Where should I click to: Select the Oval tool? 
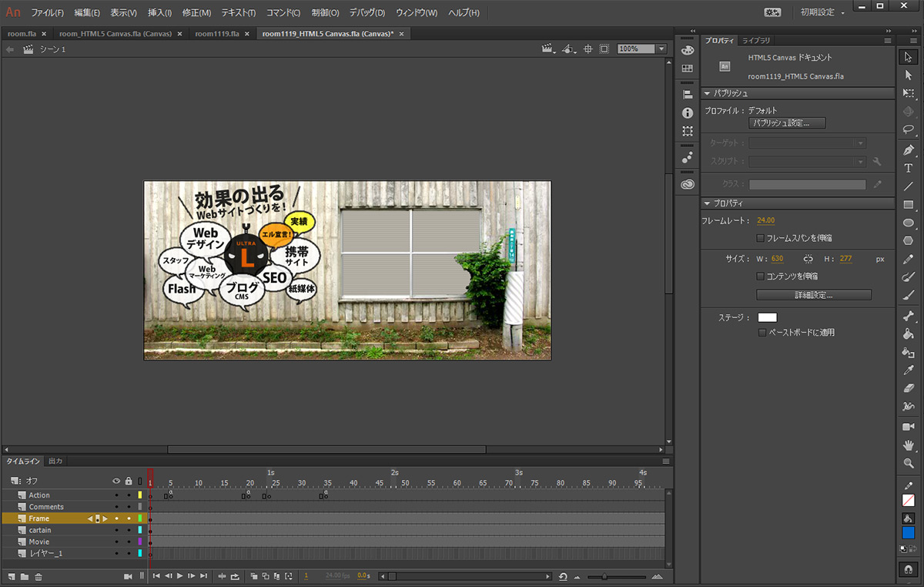pyautogui.click(x=909, y=223)
